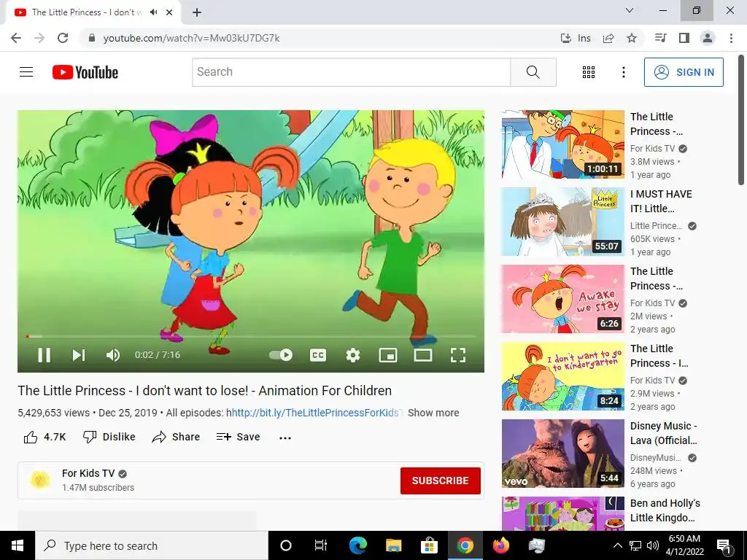Like the video with thumbs up
Image resolution: width=747 pixels, height=560 pixels.
[x=44, y=437]
